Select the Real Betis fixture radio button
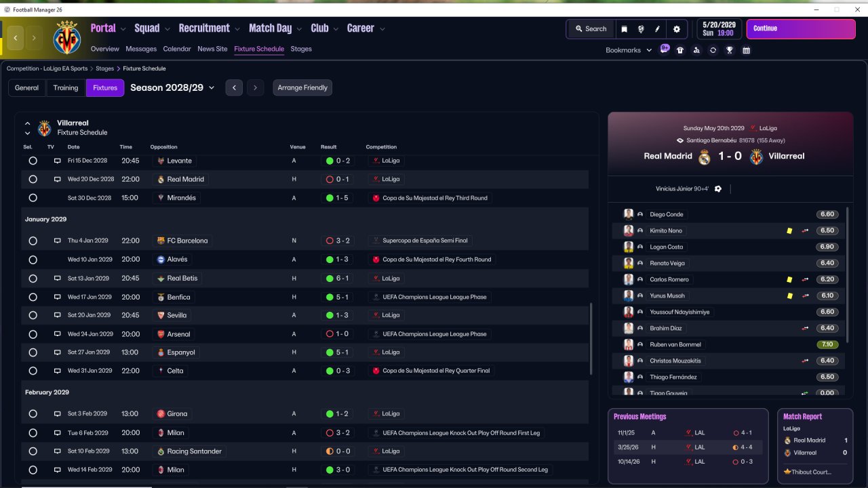Image resolution: width=868 pixels, height=488 pixels. 33,279
